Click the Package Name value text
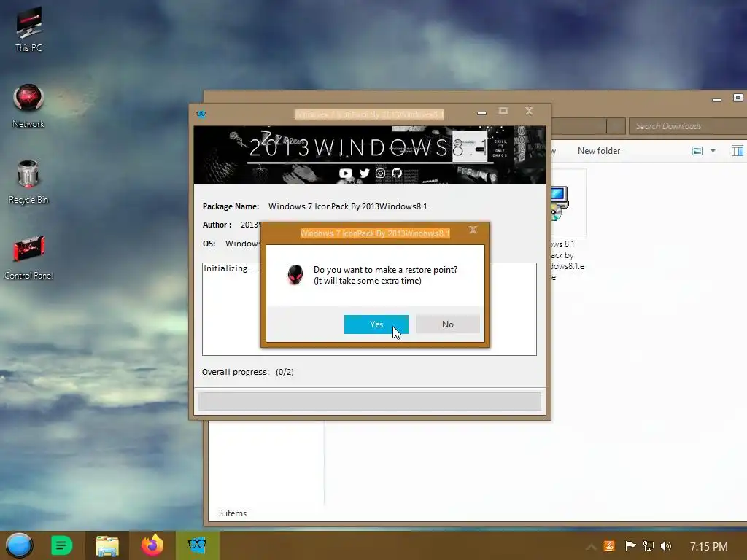The image size is (747, 560). (x=348, y=206)
